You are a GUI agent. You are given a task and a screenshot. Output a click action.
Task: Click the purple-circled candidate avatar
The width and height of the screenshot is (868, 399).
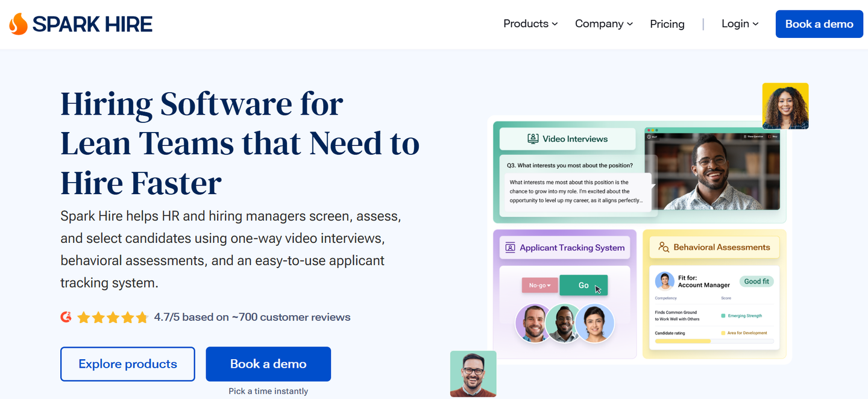point(533,322)
